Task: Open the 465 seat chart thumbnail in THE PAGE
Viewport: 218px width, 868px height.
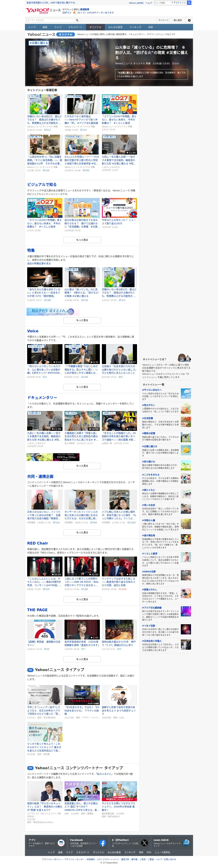Action: pyautogui.click(x=45, y=629)
